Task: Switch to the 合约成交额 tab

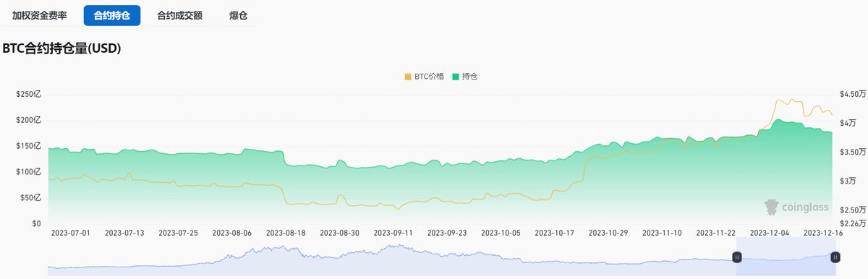Action: point(180,14)
